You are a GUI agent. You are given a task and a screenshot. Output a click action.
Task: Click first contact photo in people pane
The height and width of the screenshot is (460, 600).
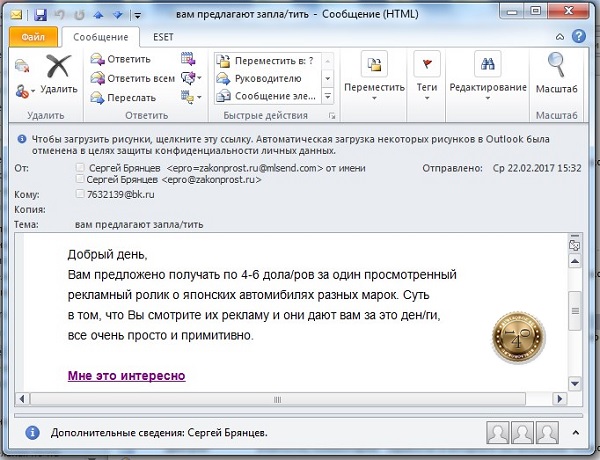click(497, 432)
